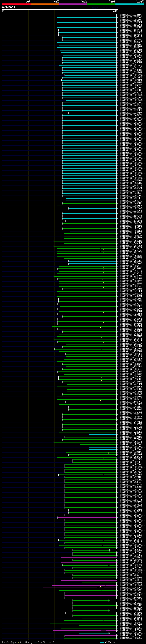Viewport: 146px width, 644px height.
Task: Open hit UniRef100_B9RNA6
Action: click(x=131, y=17)
